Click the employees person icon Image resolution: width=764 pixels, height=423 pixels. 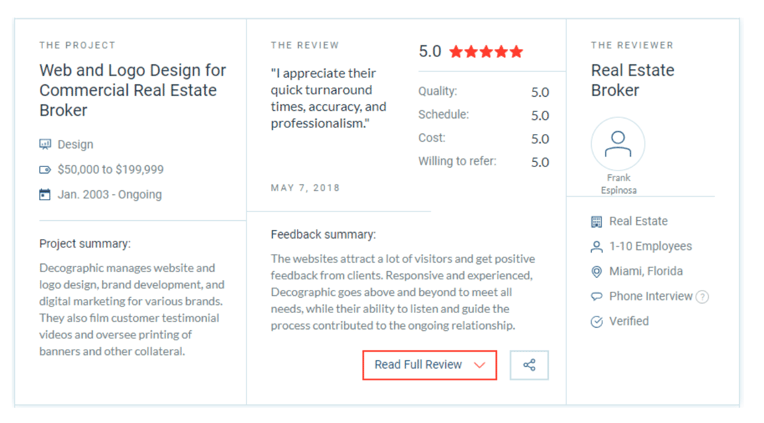(x=596, y=247)
